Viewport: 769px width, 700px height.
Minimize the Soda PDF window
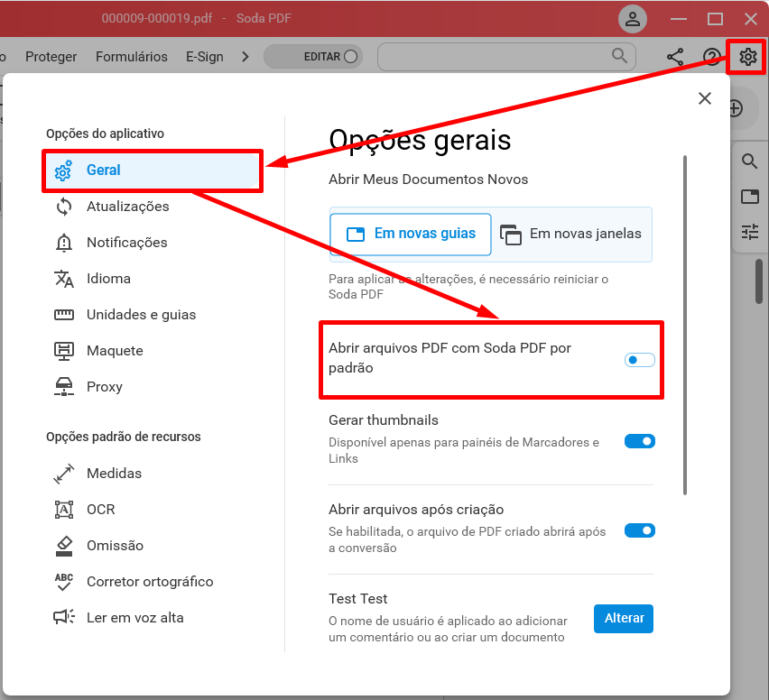click(x=678, y=19)
